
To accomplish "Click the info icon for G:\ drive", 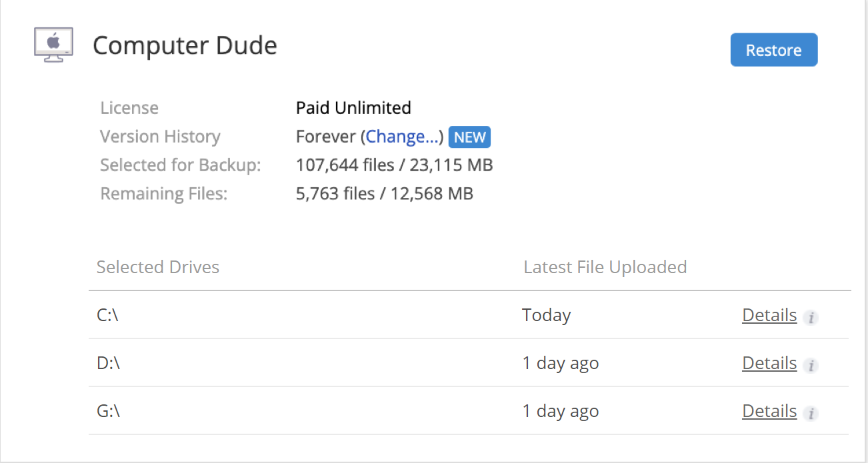I will (811, 414).
